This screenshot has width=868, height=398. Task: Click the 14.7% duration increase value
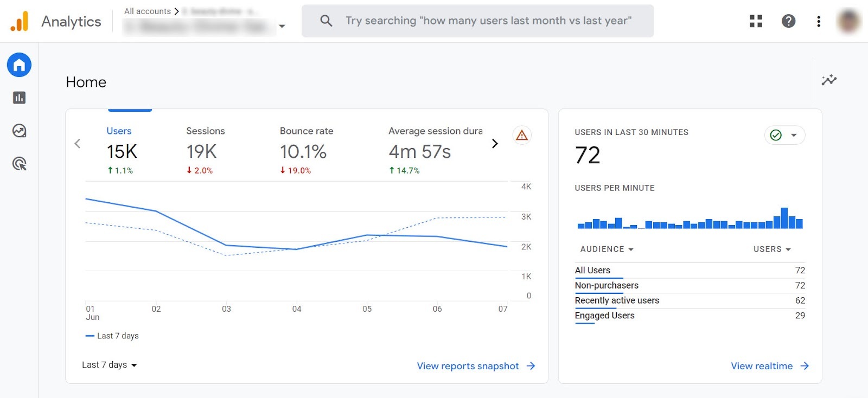coord(404,170)
